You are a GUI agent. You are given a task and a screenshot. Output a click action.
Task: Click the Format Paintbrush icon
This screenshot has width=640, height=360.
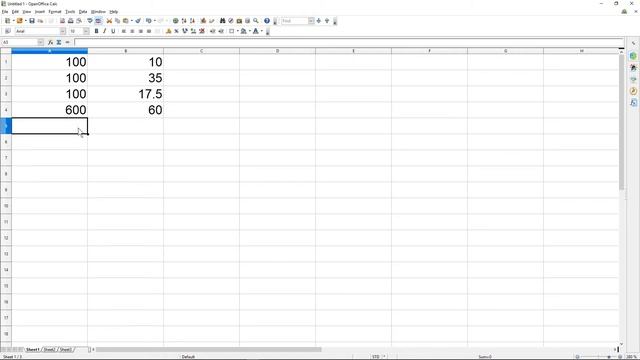click(138, 21)
